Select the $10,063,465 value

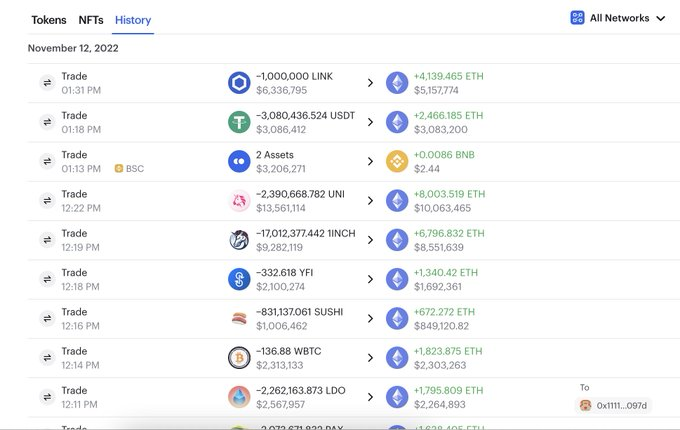tap(442, 208)
